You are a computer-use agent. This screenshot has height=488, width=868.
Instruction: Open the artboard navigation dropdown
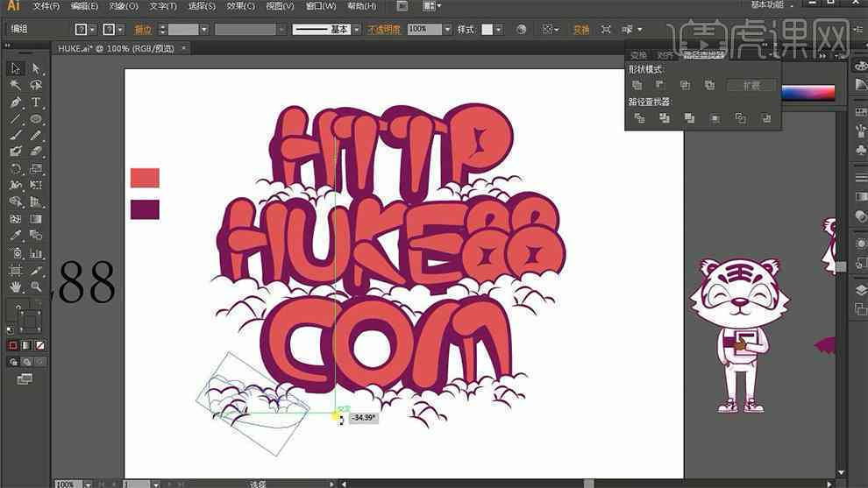click(x=156, y=484)
